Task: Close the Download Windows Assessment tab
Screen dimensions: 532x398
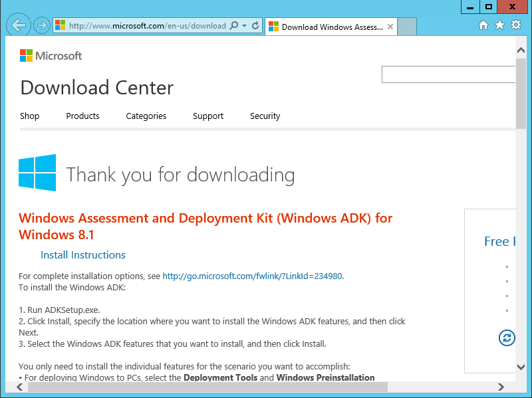Action: [390, 27]
